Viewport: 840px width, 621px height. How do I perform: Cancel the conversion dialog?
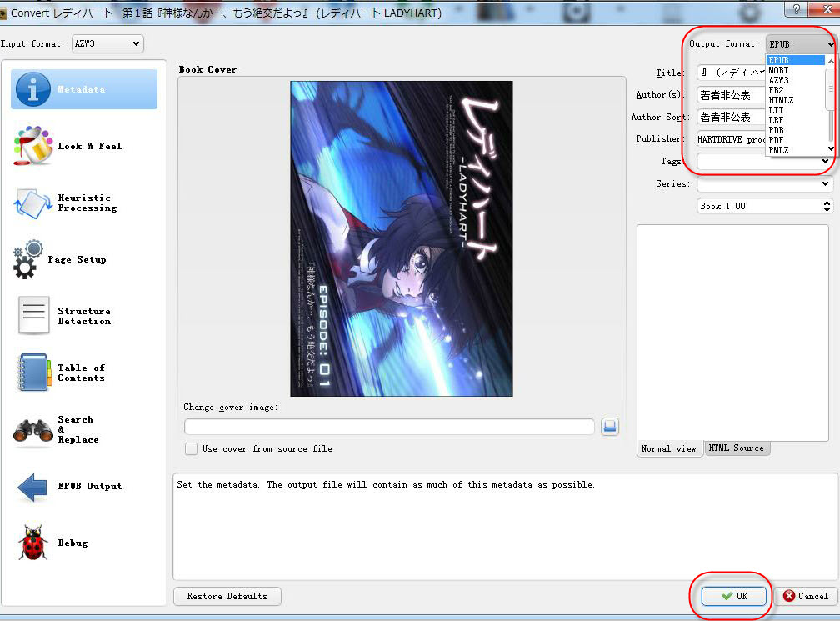click(x=806, y=596)
